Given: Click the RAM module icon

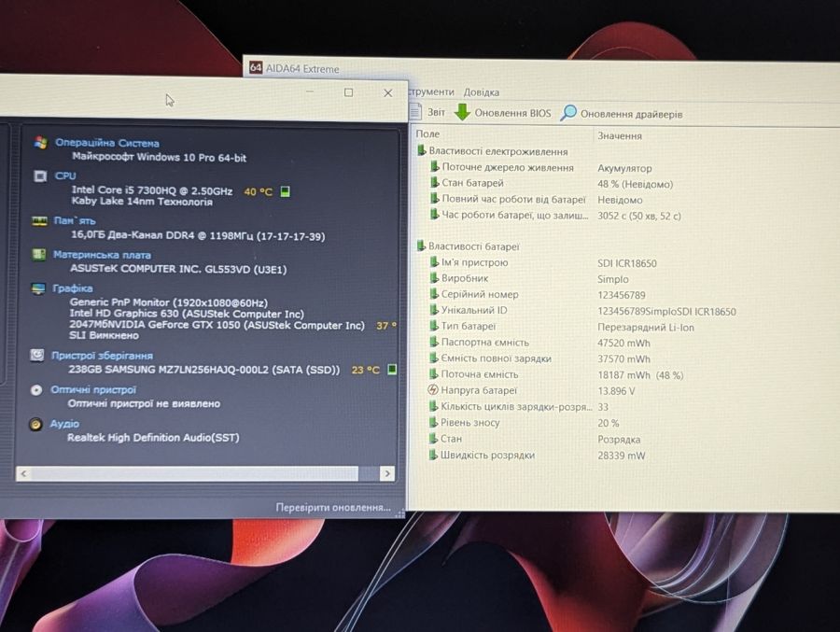Looking at the screenshot, I should [39, 221].
